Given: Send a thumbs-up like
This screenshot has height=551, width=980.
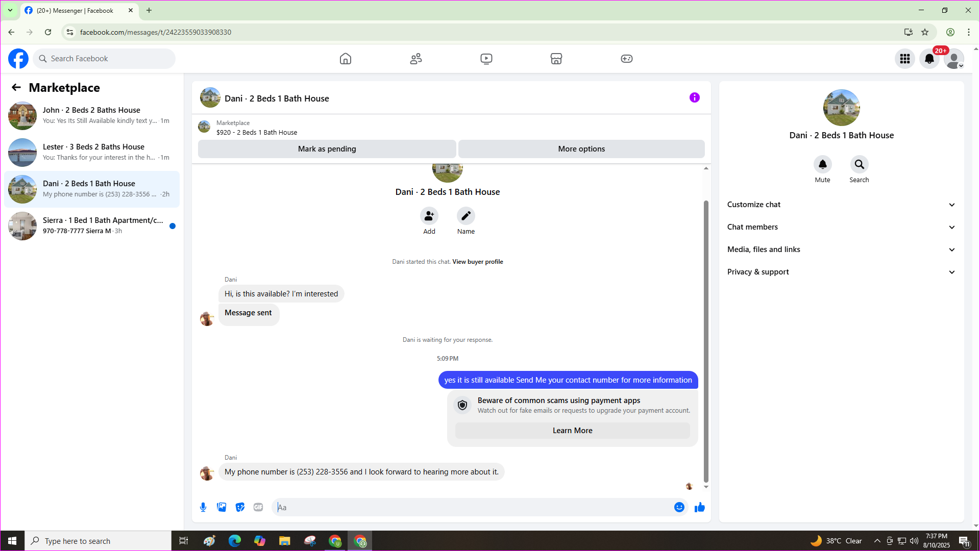Looking at the screenshot, I should tap(700, 507).
